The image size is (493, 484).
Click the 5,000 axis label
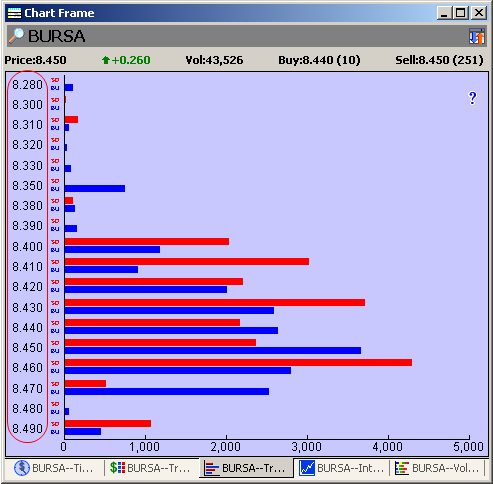click(468, 447)
